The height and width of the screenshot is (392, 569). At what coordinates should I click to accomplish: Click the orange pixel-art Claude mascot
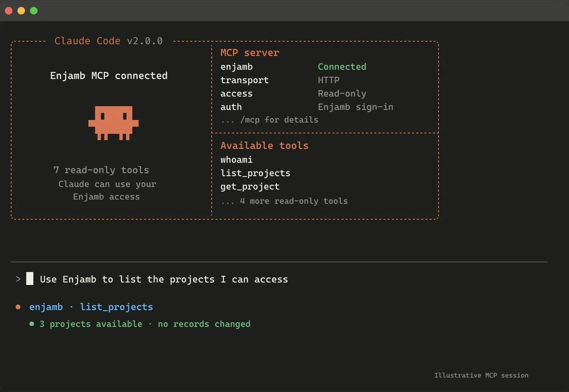click(114, 123)
